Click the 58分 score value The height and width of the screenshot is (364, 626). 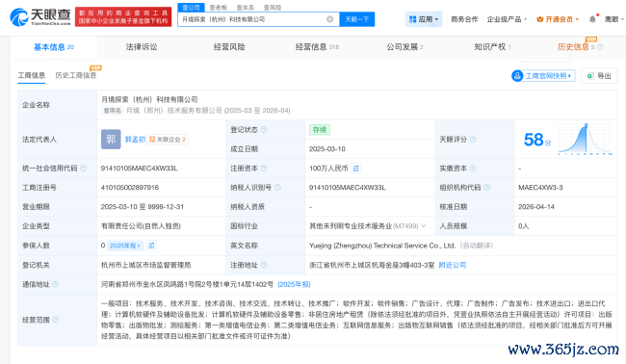[537, 140]
